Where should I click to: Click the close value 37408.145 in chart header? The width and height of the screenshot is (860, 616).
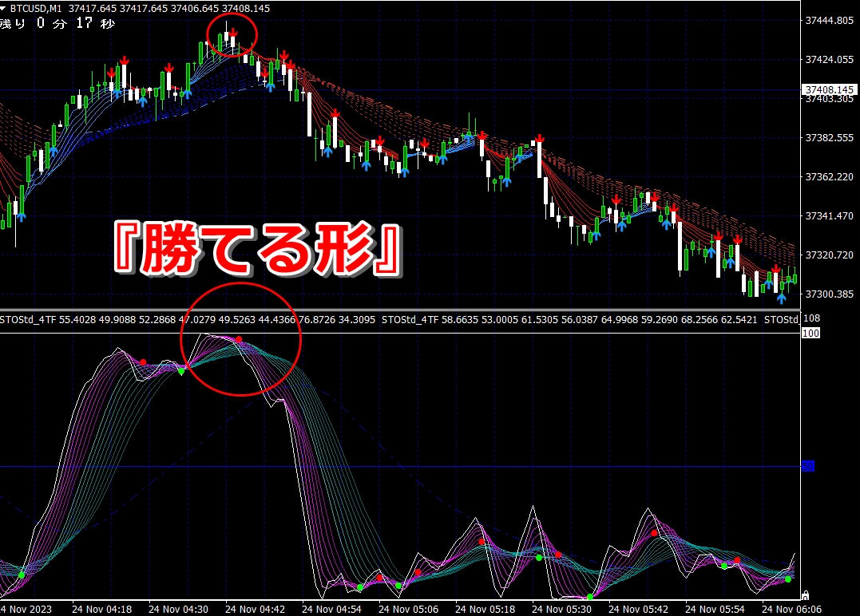tap(246, 9)
